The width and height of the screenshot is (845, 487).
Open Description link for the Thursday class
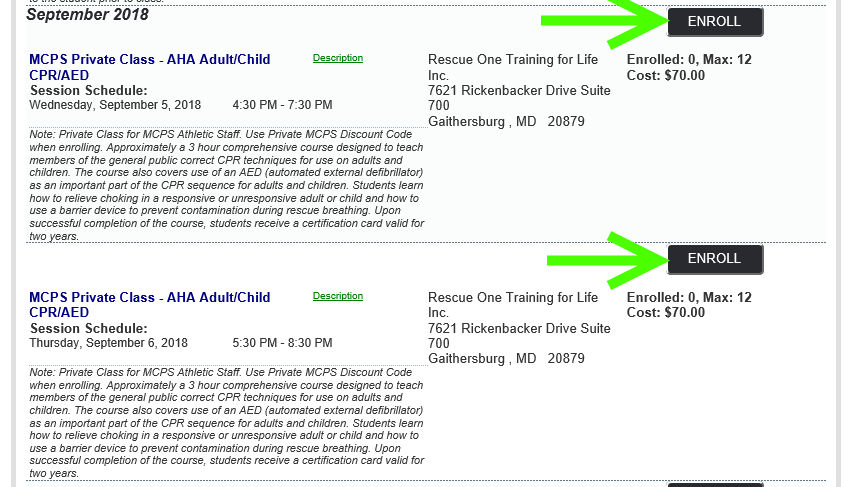(338, 296)
